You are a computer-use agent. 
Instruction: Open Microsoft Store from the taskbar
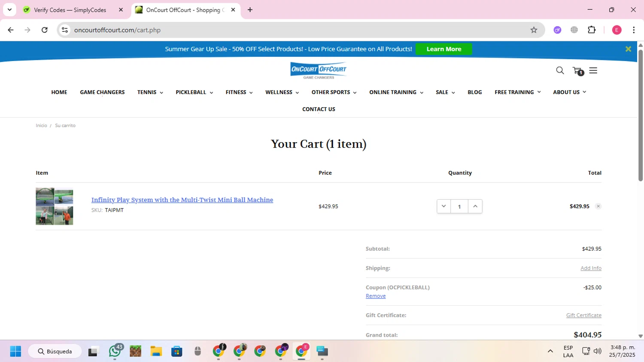click(176, 351)
